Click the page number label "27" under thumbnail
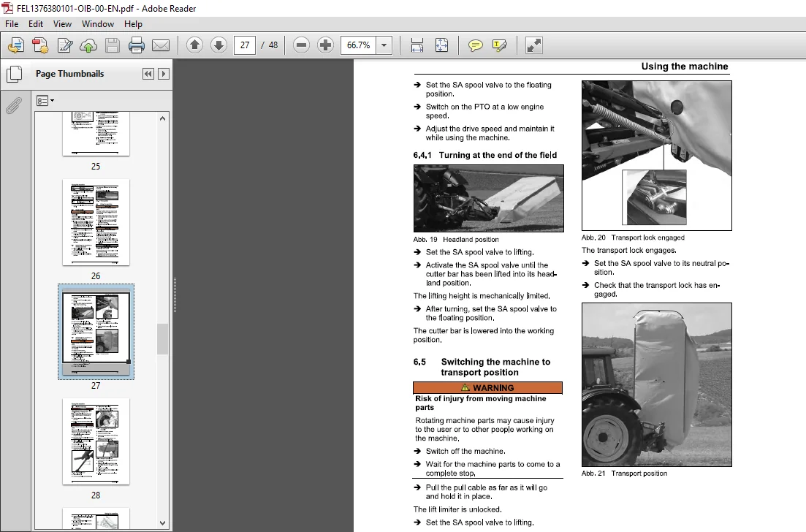This screenshot has height=532, width=806. tap(96, 386)
